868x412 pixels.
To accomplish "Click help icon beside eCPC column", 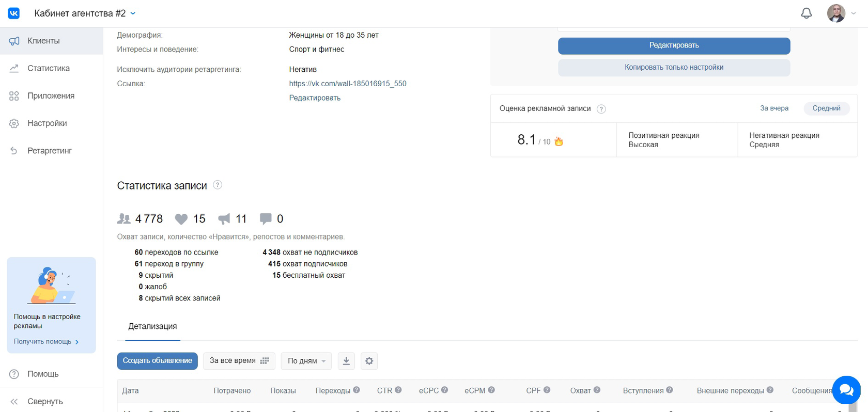I will (445, 390).
